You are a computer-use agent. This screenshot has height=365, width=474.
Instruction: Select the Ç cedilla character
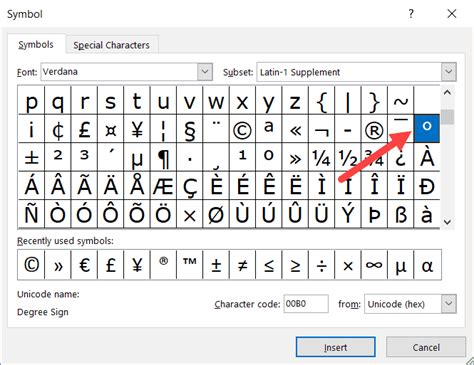click(x=190, y=186)
